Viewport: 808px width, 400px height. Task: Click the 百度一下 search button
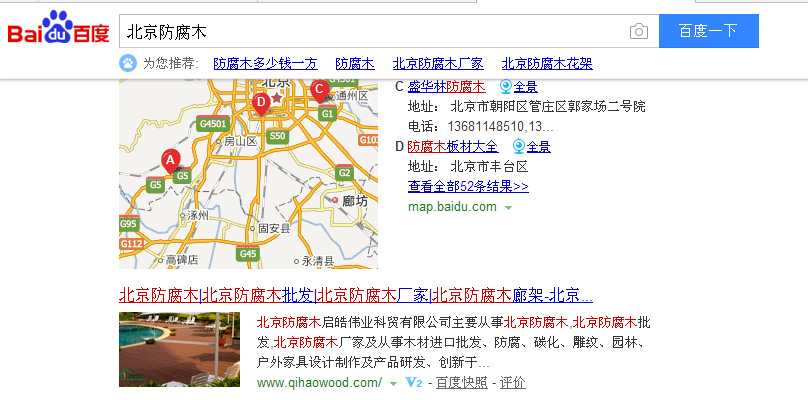709,31
